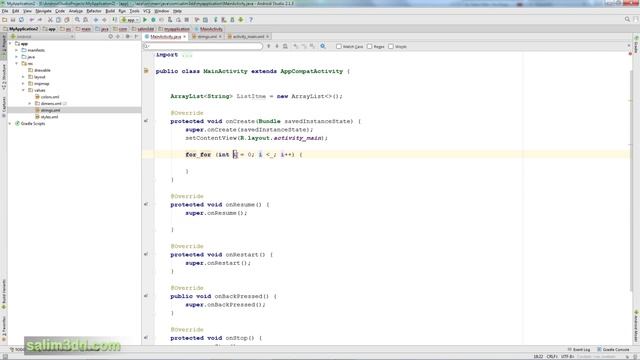Open the Structure side tool window

click(4, 77)
